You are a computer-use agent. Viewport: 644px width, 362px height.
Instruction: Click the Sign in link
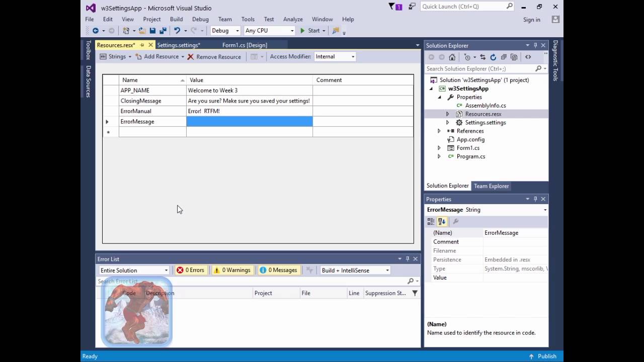(x=532, y=20)
